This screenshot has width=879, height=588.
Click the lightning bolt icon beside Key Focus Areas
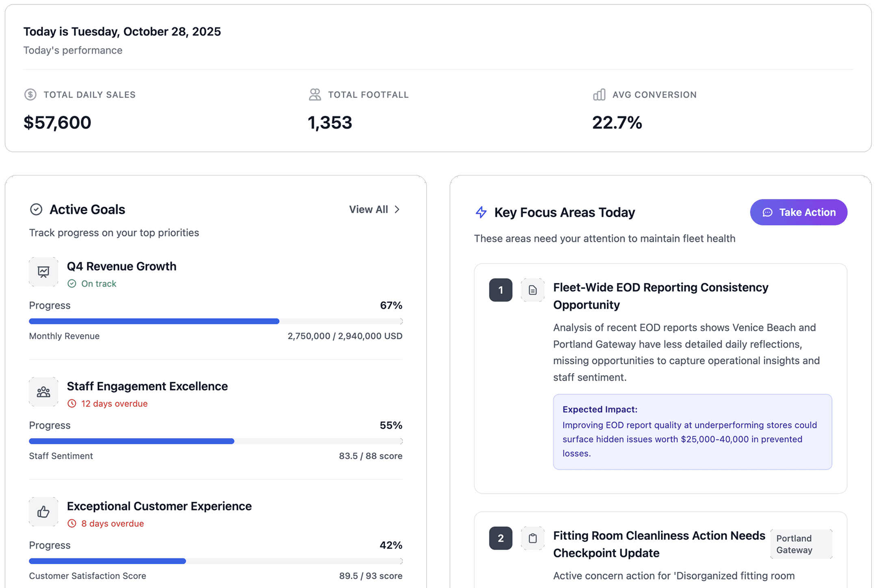481,212
